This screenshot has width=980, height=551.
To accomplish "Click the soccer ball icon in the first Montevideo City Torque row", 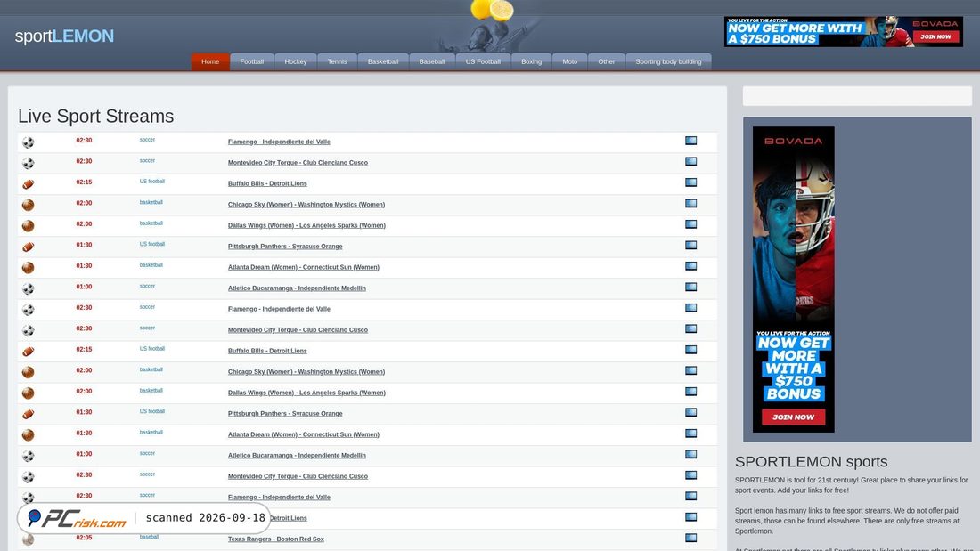I will [29, 163].
